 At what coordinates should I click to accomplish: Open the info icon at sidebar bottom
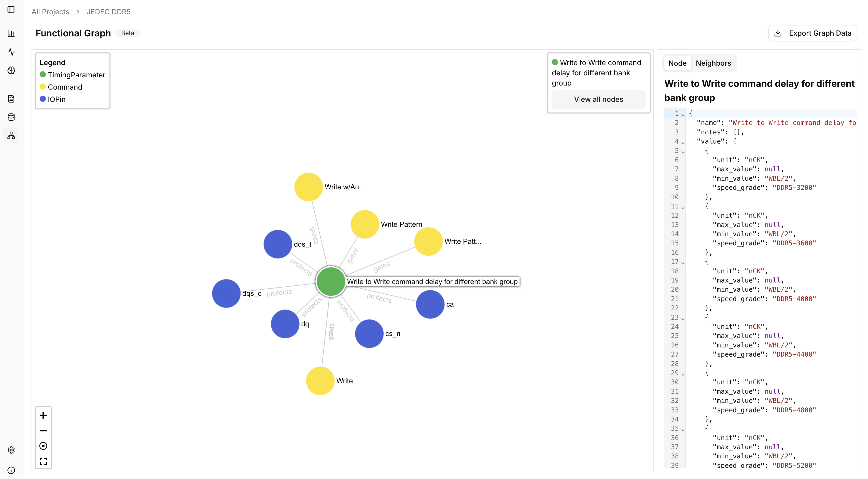(x=11, y=470)
